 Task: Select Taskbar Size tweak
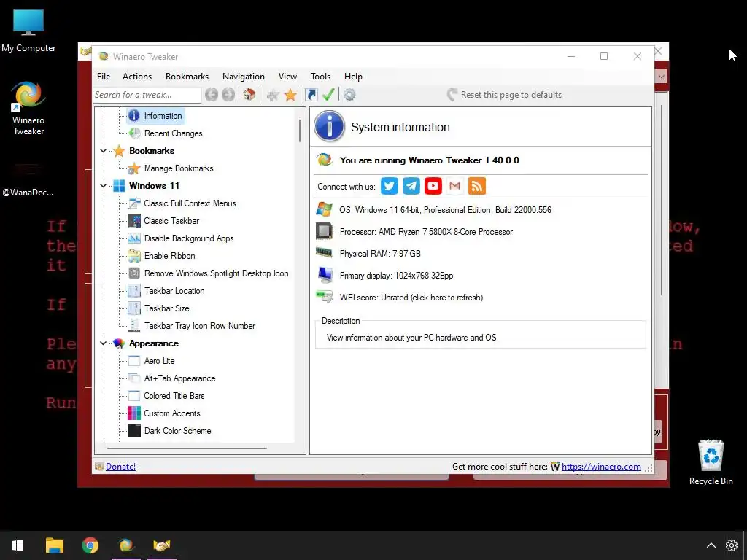click(167, 308)
